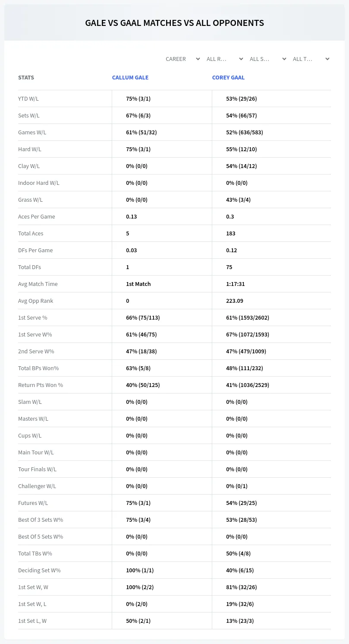Click Gaal's Total Aces value 183

pyautogui.click(x=231, y=233)
